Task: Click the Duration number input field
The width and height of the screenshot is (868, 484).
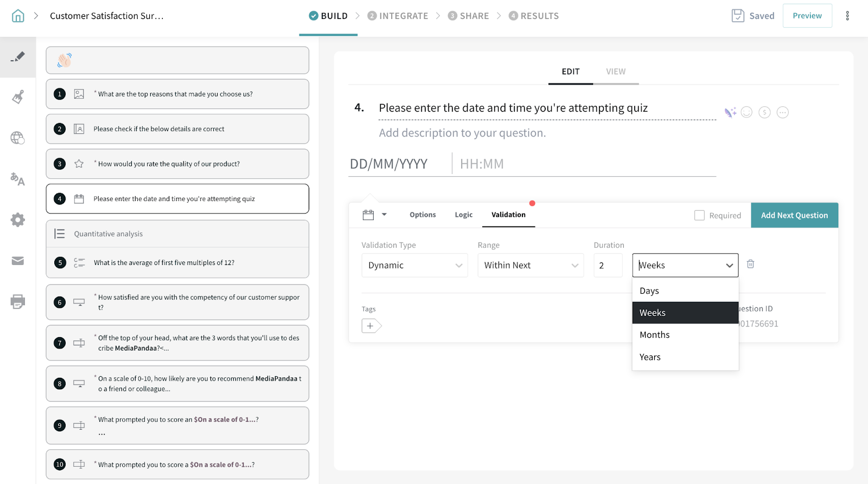Action: (608, 266)
